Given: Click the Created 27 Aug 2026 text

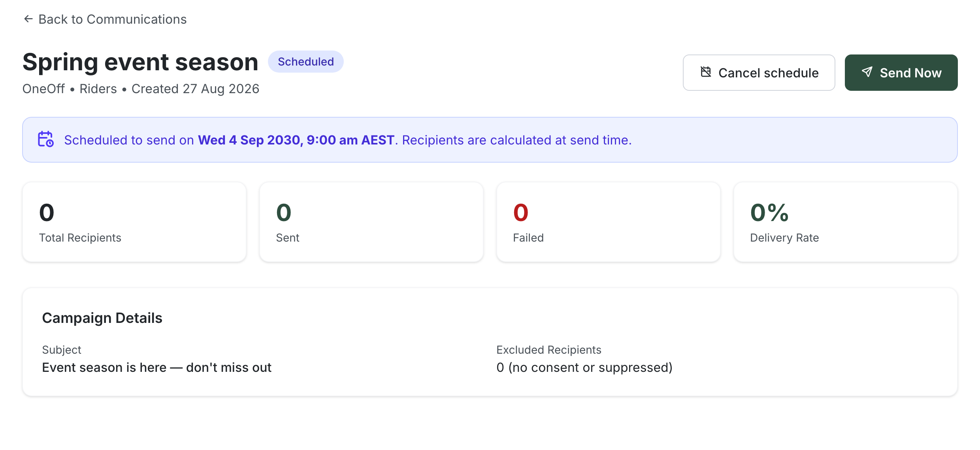Looking at the screenshot, I should click(x=195, y=89).
